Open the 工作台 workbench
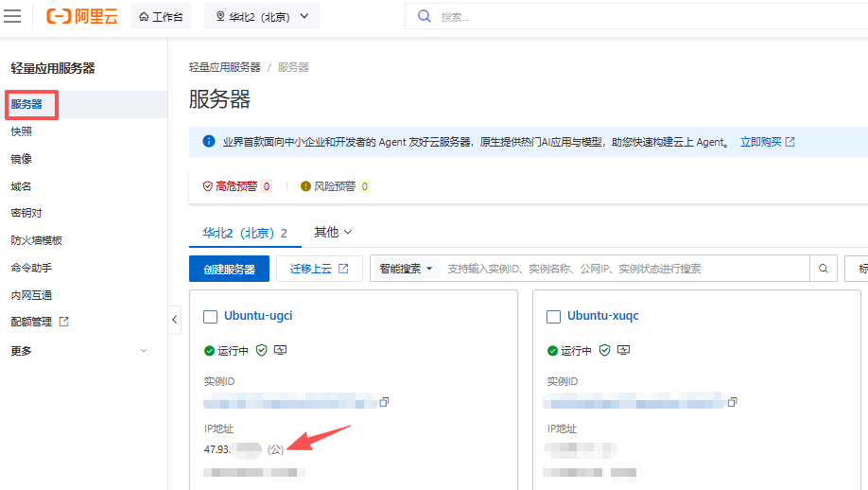This screenshot has width=868, height=490. tap(161, 17)
